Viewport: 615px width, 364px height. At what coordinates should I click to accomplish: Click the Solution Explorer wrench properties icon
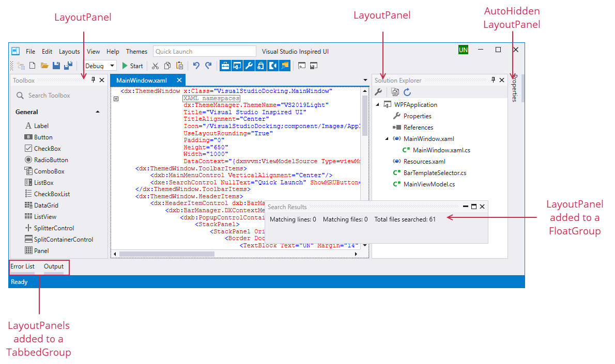(378, 92)
